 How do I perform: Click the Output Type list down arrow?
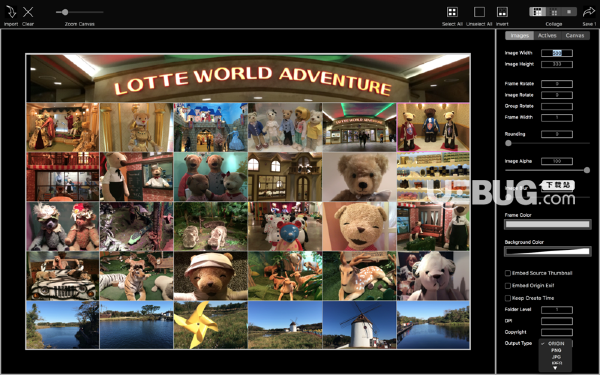[x=555, y=368]
